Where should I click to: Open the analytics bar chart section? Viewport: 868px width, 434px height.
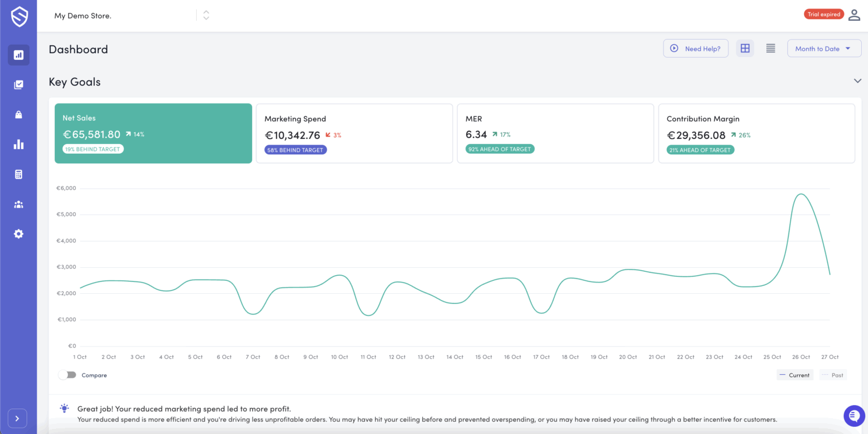pyautogui.click(x=18, y=144)
